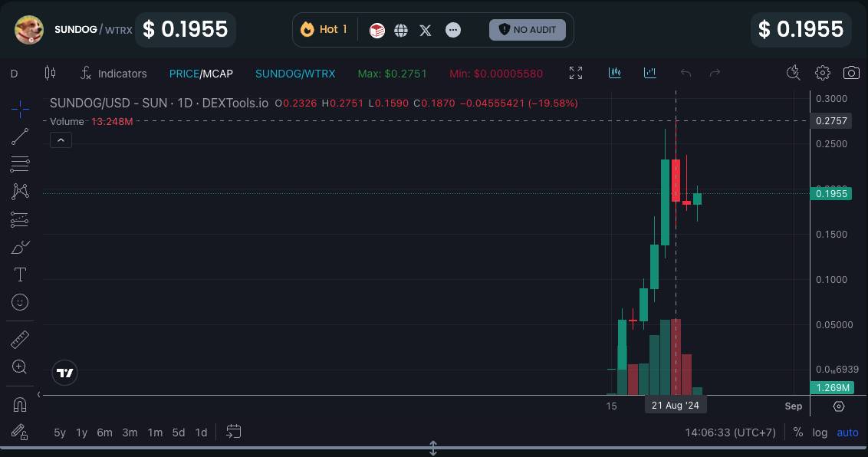Image resolution: width=868 pixels, height=457 pixels.
Task: Open the token website globe icon
Action: coord(401,30)
